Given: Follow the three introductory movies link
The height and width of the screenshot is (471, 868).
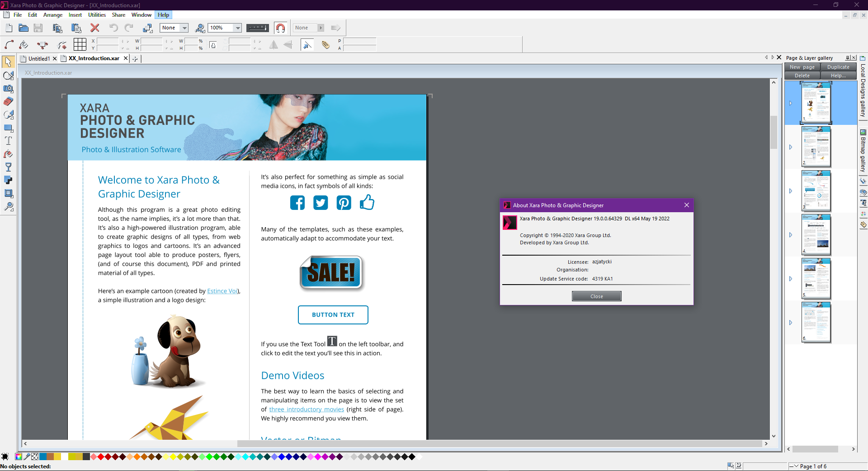Looking at the screenshot, I should pos(307,409).
